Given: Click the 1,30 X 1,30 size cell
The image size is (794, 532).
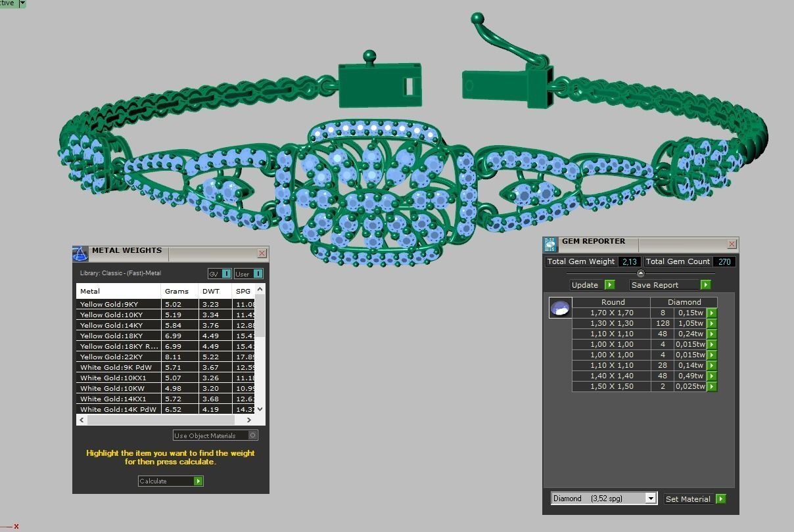Looking at the screenshot, I should [x=611, y=324].
